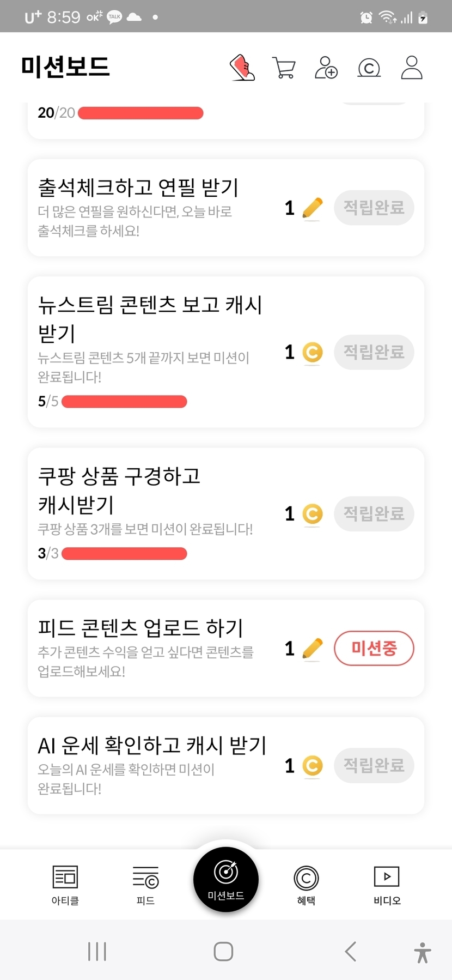Viewport: 452px width, 980px height.
Task: Switch to the 비디오 tab
Action: click(x=387, y=885)
